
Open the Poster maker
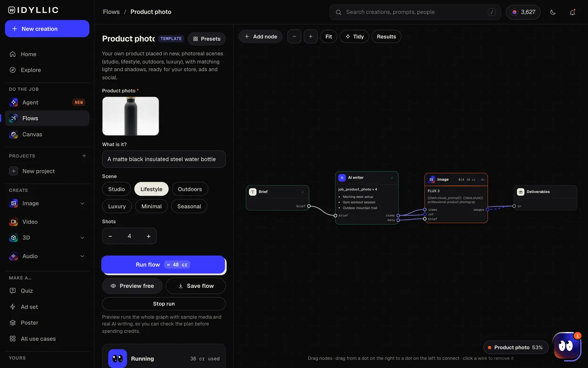click(x=47, y=323)
